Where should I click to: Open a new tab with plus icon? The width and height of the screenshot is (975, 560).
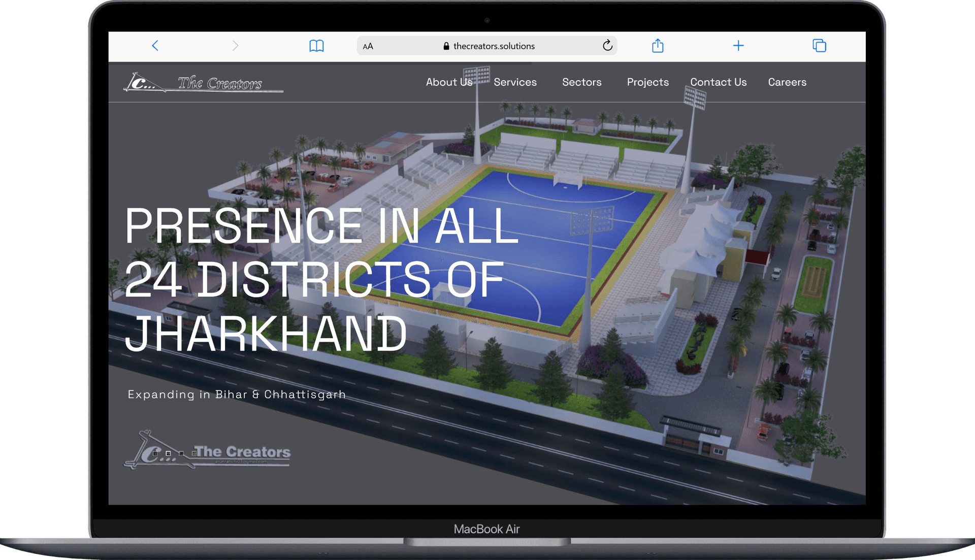[738, 46]
